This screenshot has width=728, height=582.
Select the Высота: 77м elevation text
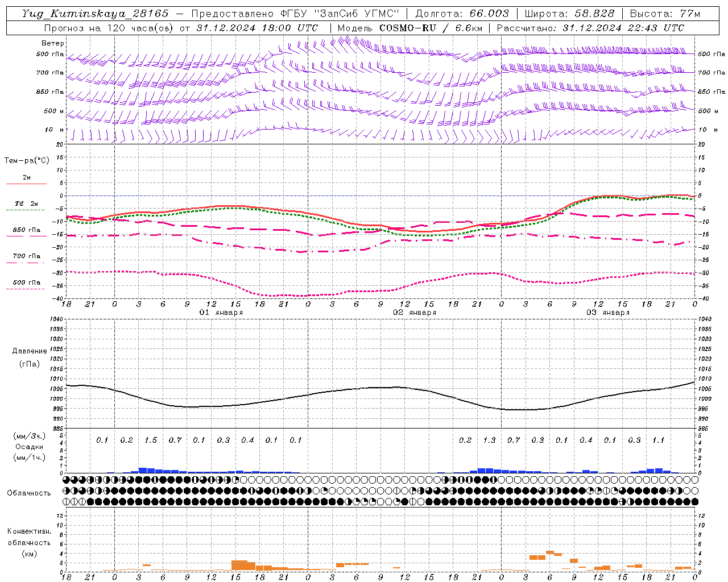pos(665,14)
